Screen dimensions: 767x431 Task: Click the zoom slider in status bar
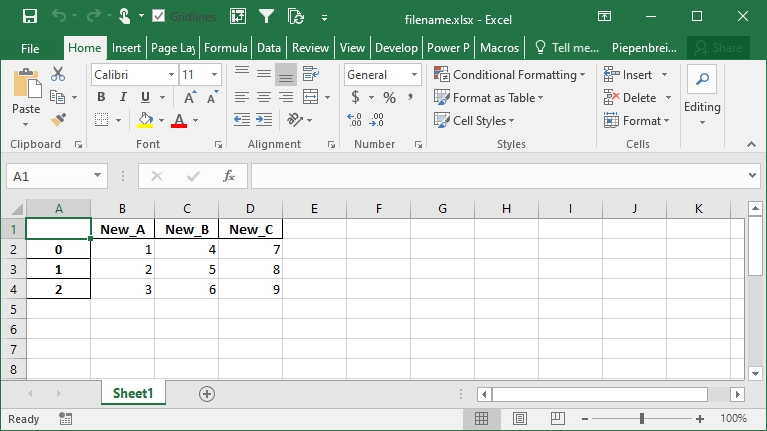640,418
